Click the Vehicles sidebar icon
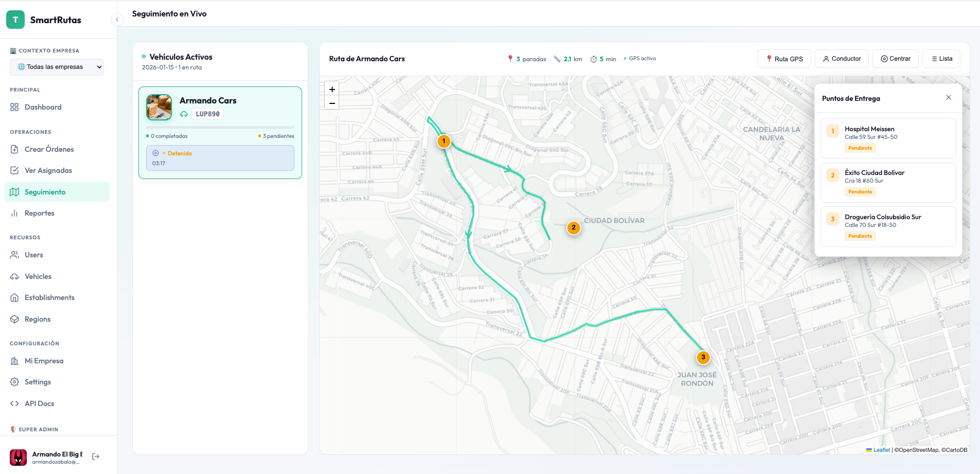980x474 pixels. pos(15,276)
